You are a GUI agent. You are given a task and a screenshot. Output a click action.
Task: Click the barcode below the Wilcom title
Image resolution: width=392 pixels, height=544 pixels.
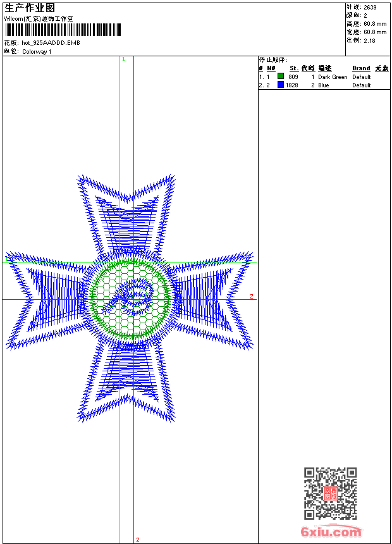click(62, 30)
